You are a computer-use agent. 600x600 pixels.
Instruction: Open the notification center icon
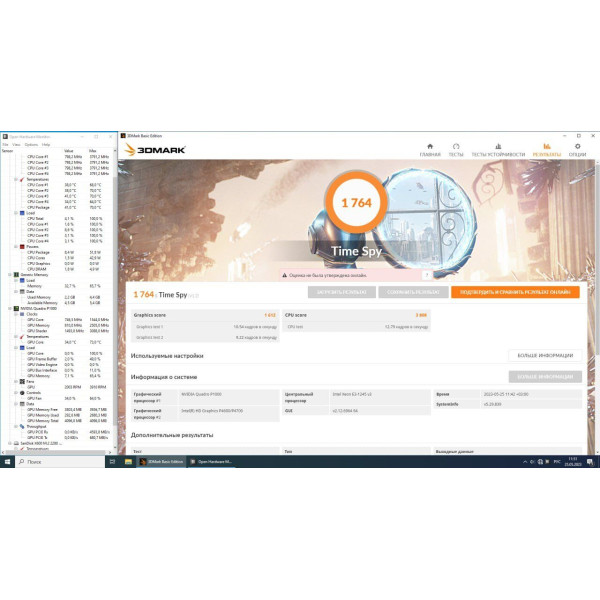pos(590,462)
